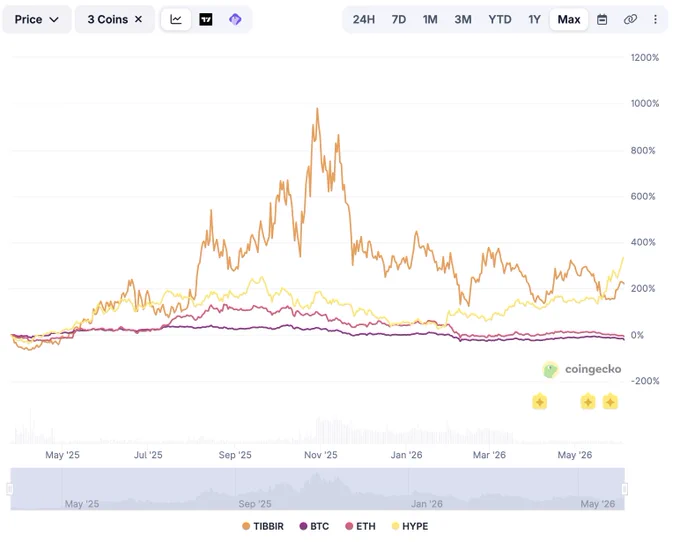This screenshot has height=542, width=680.
Task: Click the Sep '25 label in navigator
Action: [x=255, y=504]
